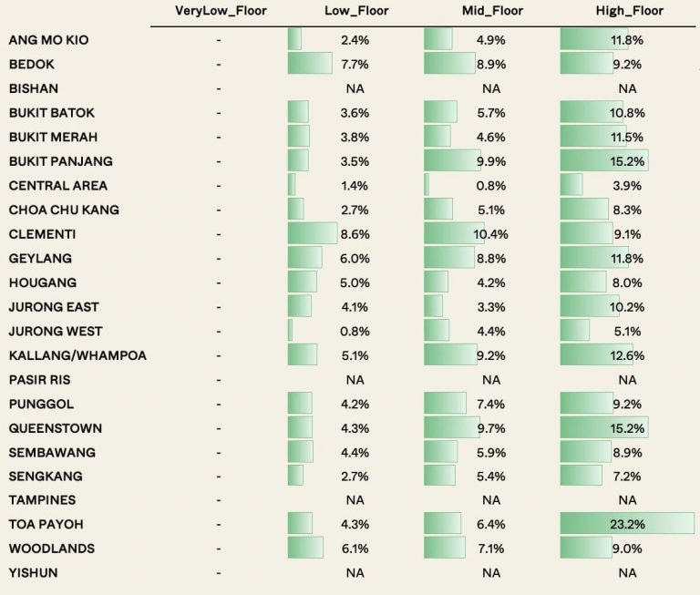Select Central Area's 0.8% Mid_Floor value
Image resolution: width=700 pixels, height=595 pixels.
click(x=491, y=186)
